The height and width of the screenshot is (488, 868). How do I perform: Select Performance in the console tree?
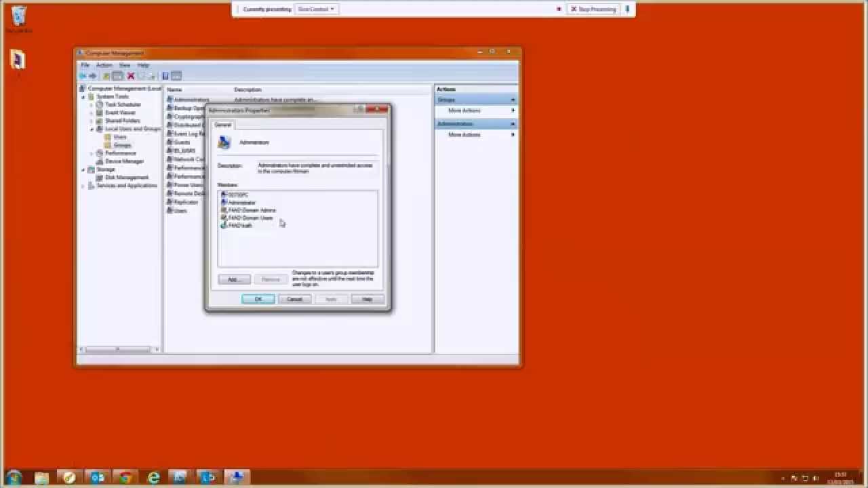[x=120, y=153]
